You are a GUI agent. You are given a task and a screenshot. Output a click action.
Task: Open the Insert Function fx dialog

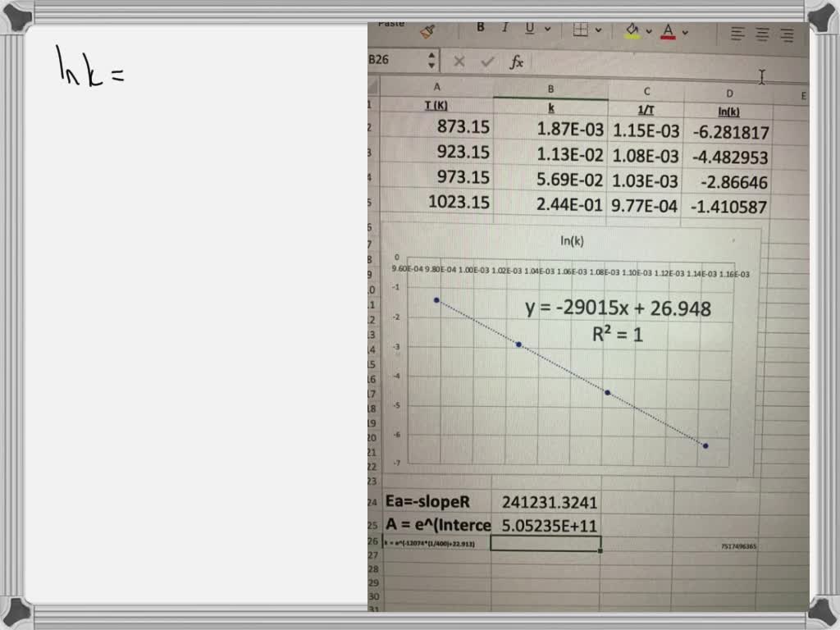tap(516, 61)
